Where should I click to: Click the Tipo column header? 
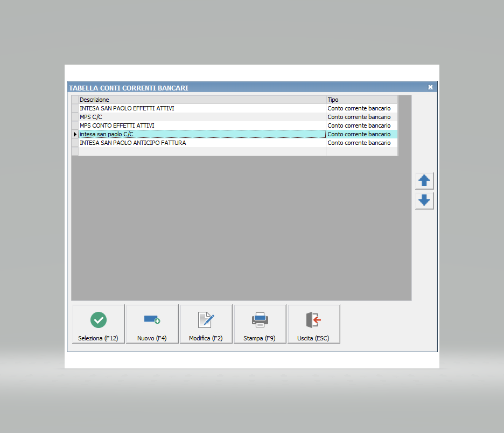362,100
